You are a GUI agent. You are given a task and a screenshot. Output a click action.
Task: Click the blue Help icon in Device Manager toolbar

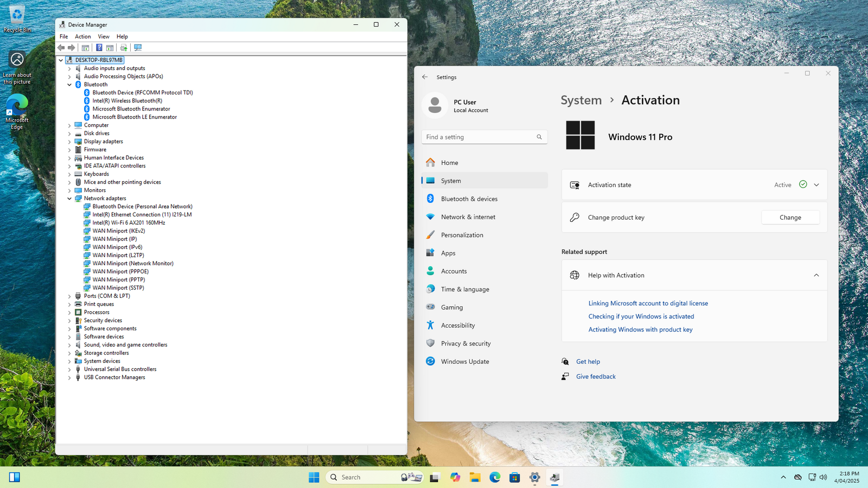[99, 48]
